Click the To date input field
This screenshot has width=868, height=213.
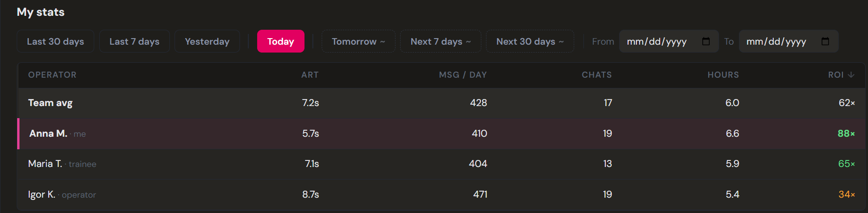(x=789, y=41)
